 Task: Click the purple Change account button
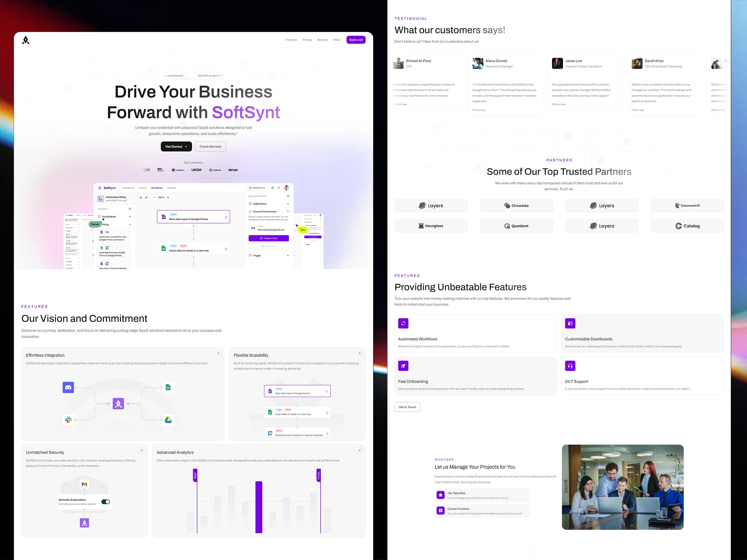point(269,238)
